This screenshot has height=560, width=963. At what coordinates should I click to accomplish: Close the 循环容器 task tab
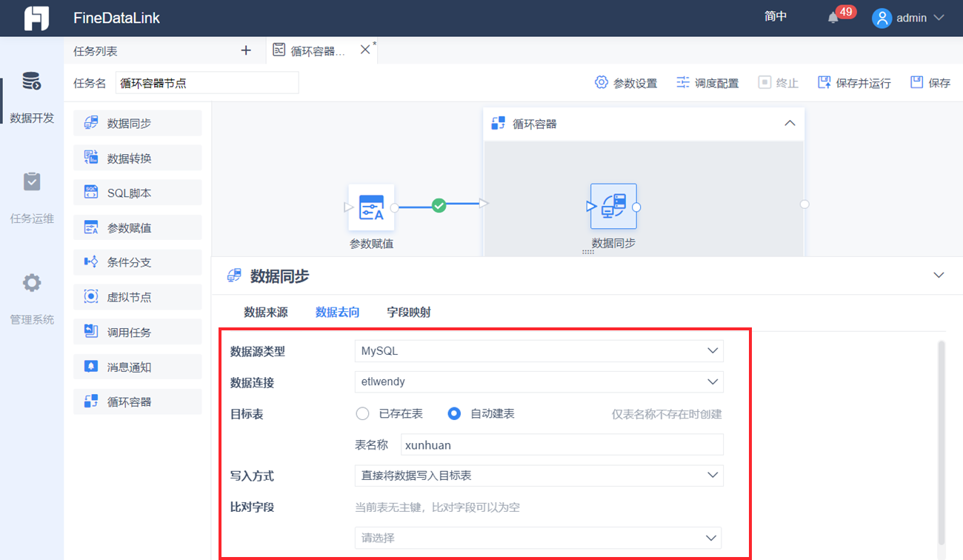[x=364, y=50]
